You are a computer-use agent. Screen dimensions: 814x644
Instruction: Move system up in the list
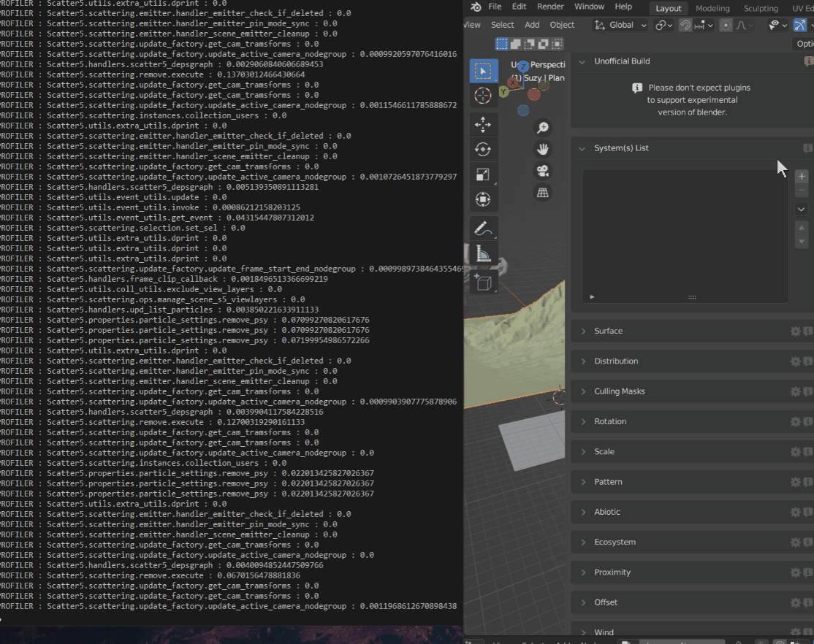[802, 228]
